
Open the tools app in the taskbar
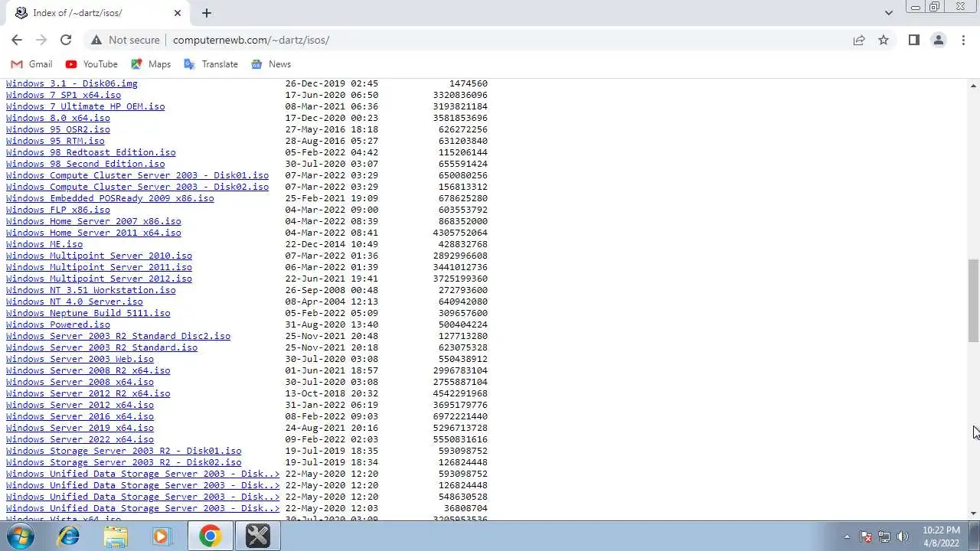click(257, 536)
